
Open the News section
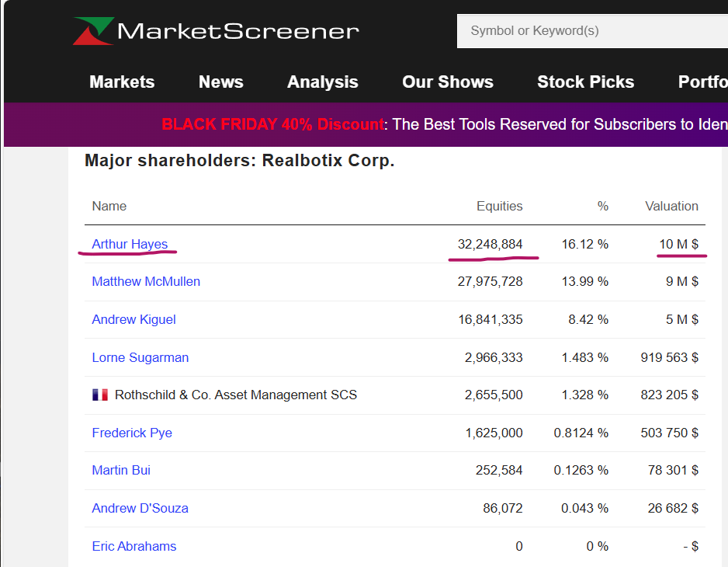point(220,82)
